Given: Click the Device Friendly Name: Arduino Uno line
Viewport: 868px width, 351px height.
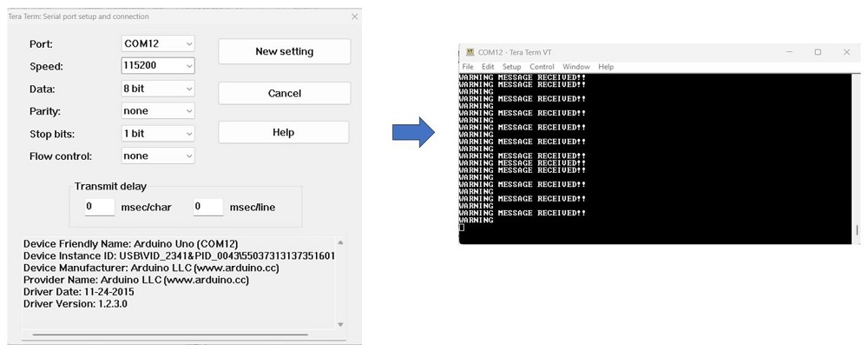Looking at the screenshot, I should [x=131, y=243].
